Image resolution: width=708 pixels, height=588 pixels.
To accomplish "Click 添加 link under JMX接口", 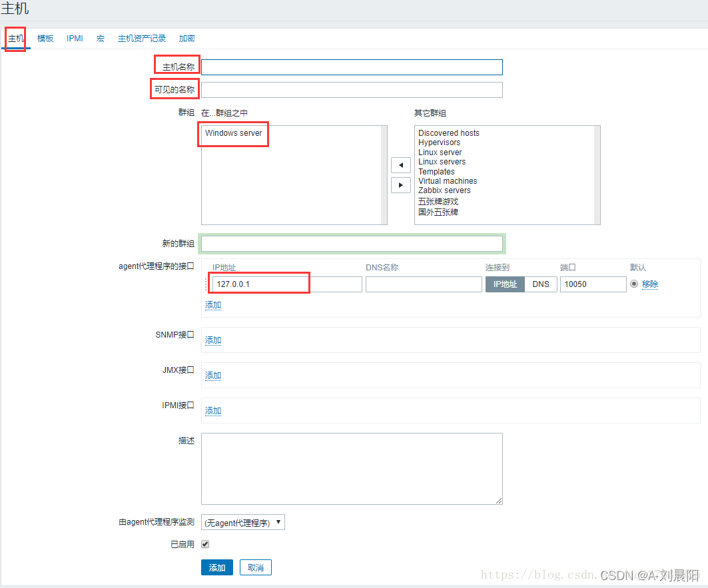I will point(213,376).
